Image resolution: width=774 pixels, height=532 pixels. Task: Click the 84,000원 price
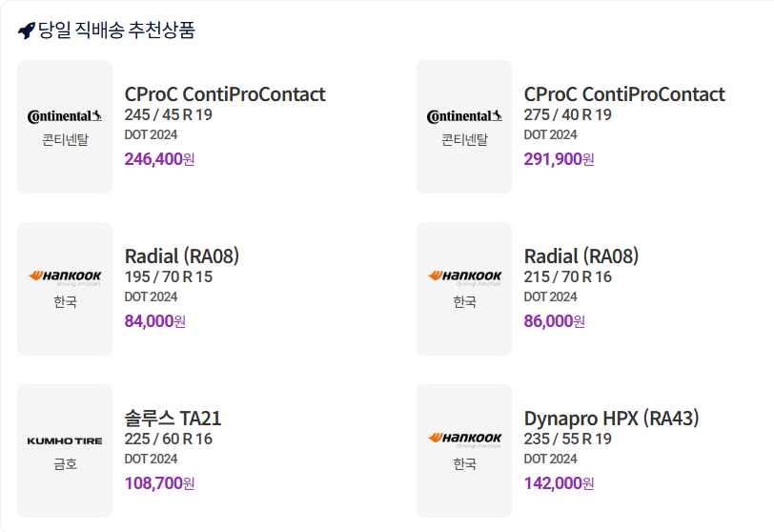point(154,321)
